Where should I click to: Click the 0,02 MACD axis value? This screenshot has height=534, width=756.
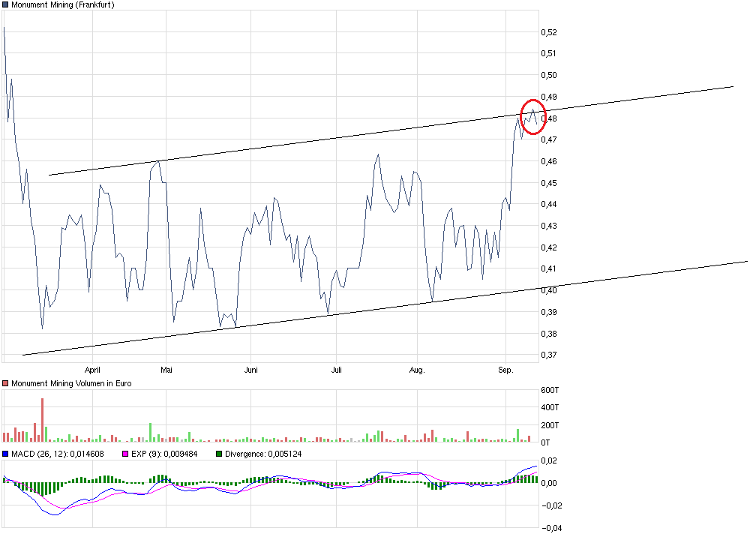[549, 461]
